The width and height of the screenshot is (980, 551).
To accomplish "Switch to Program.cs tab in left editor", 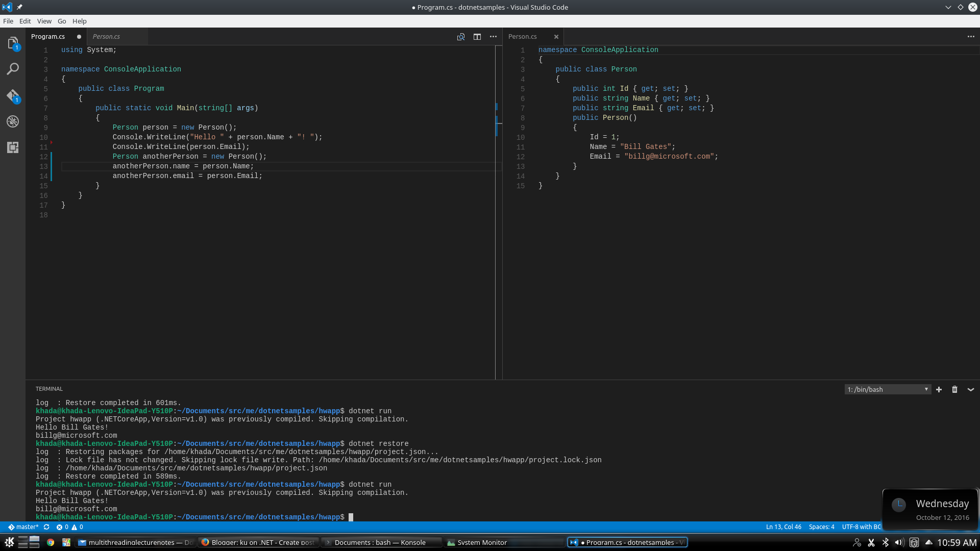I will tap(56, 37).
